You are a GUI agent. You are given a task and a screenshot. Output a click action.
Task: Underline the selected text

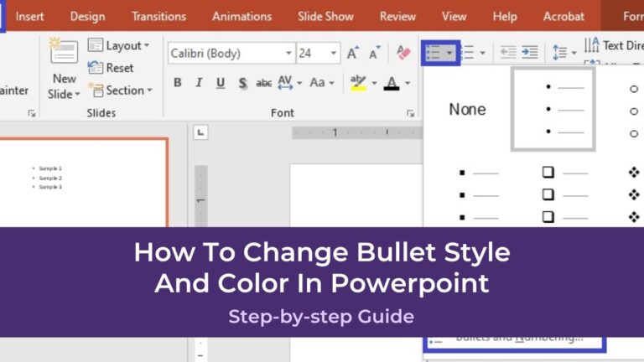click(221, 83)
